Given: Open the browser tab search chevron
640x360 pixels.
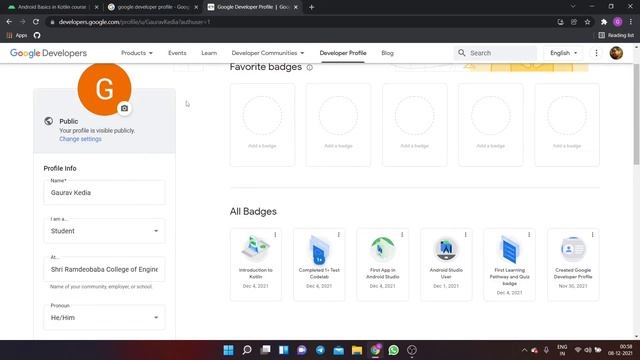Looking at the screenshot, I should click(573, 7).
